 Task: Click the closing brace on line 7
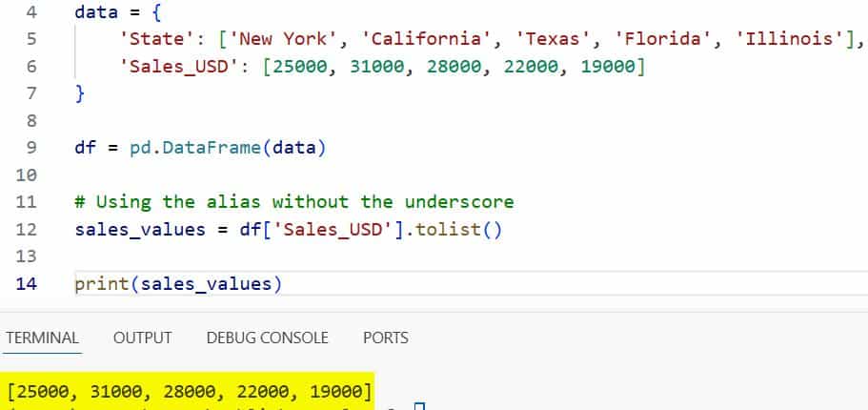[x=80, y=93]
